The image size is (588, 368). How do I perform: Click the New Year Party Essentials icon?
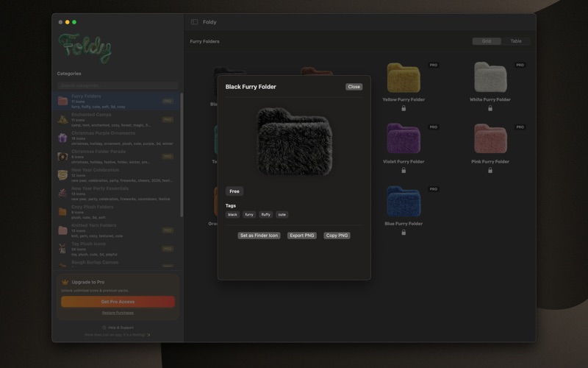(x=62, y=194)
